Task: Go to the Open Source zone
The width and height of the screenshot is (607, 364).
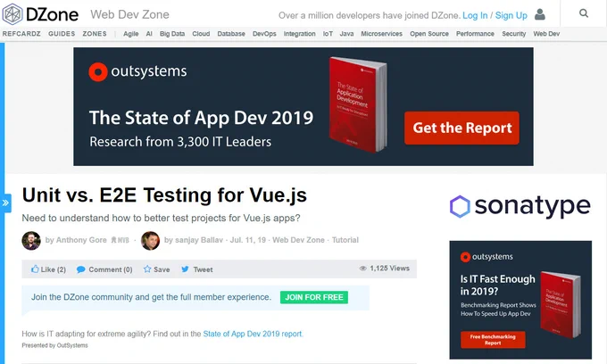Action: click(429, 34)
